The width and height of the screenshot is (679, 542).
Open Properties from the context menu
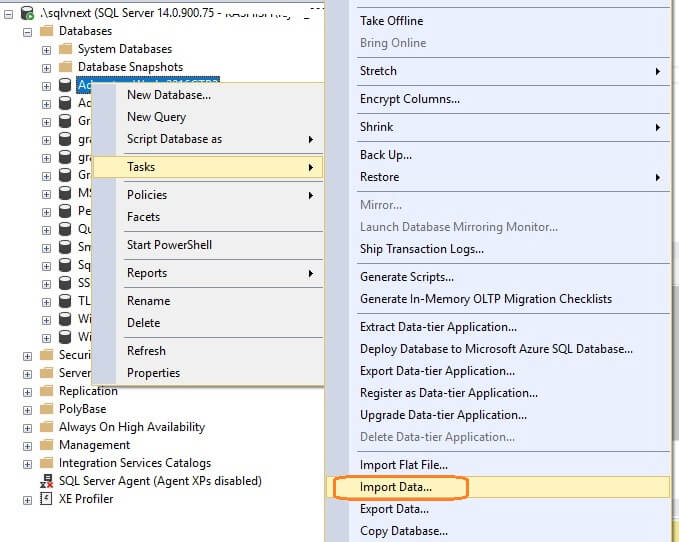tap(153, 373)
